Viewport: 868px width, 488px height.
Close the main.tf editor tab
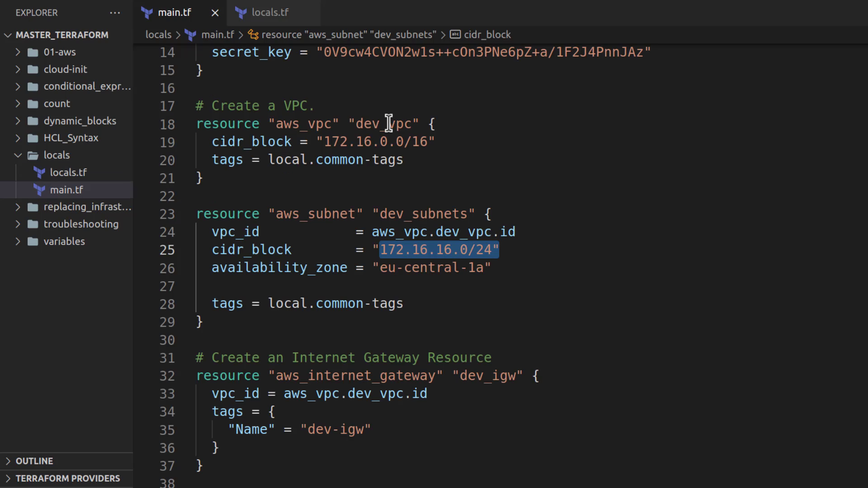(x=215, y=13)
